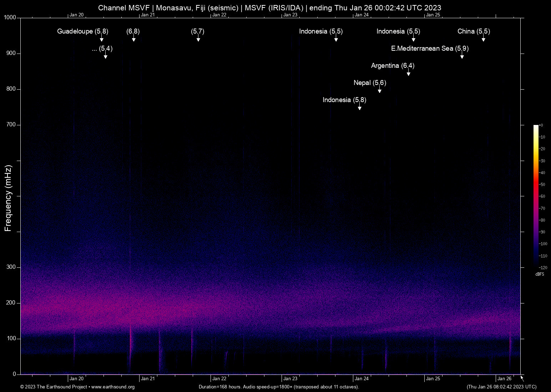This screenshot has width=551, height=392.
Task: Click the Jan 20 date tick label
Action: click(x=77, y=378)
